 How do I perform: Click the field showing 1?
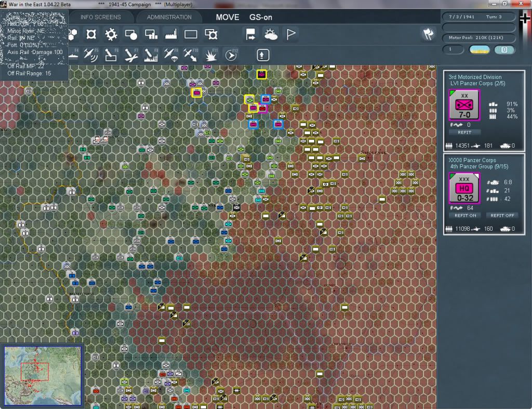tap(453, 49)
